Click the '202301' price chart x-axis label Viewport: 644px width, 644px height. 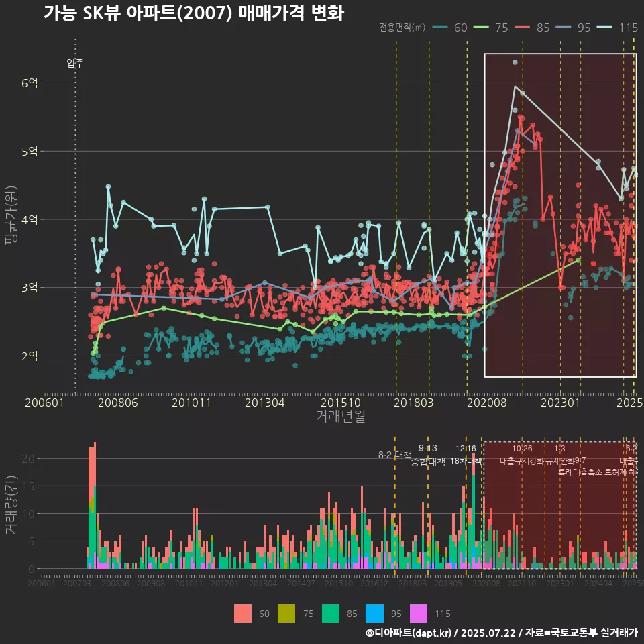click(x=560, y=402)
